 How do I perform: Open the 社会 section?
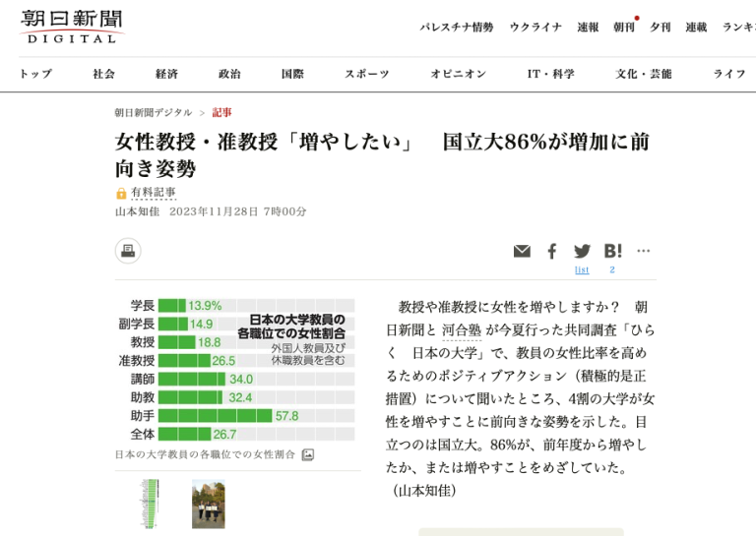tap(104, 74)
